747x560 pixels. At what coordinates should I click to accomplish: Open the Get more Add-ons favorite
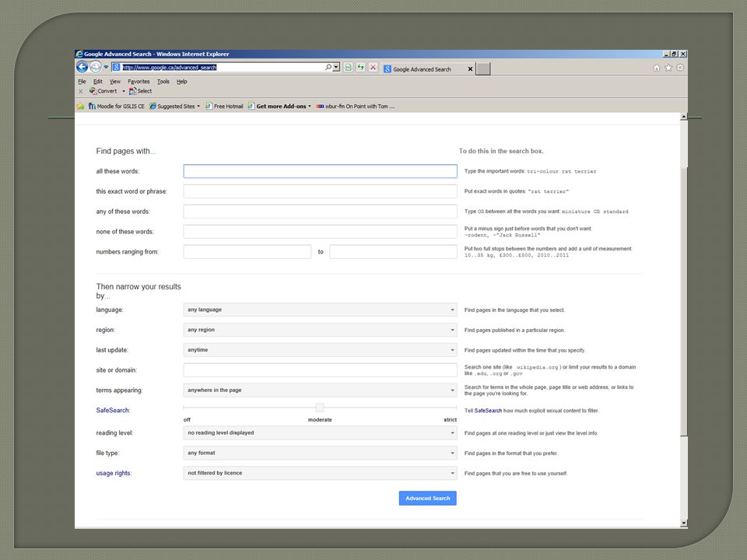(279, 107)
